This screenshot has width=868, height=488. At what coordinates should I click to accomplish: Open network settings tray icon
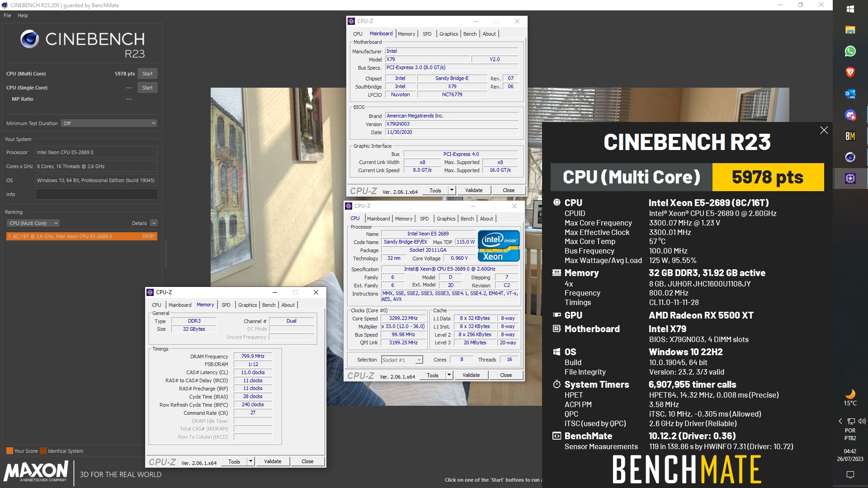click(x=851, y=421)
